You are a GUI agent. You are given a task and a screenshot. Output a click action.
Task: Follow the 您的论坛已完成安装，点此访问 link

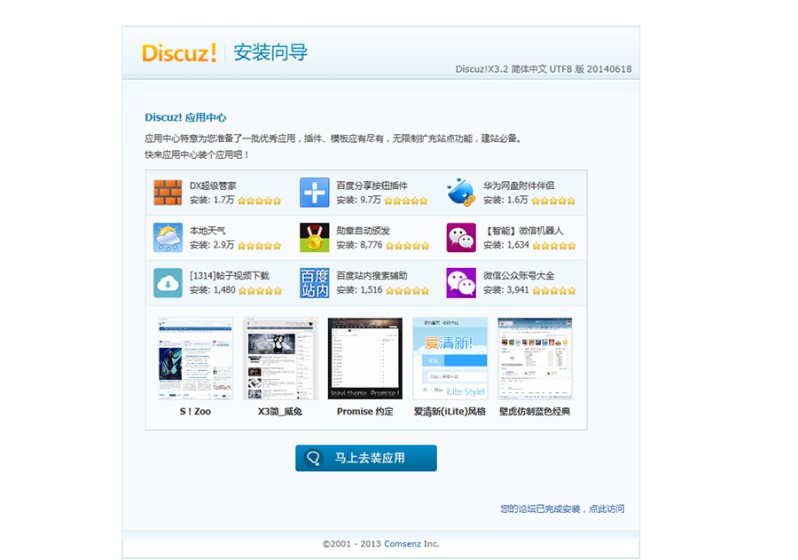tap(562, 508)
